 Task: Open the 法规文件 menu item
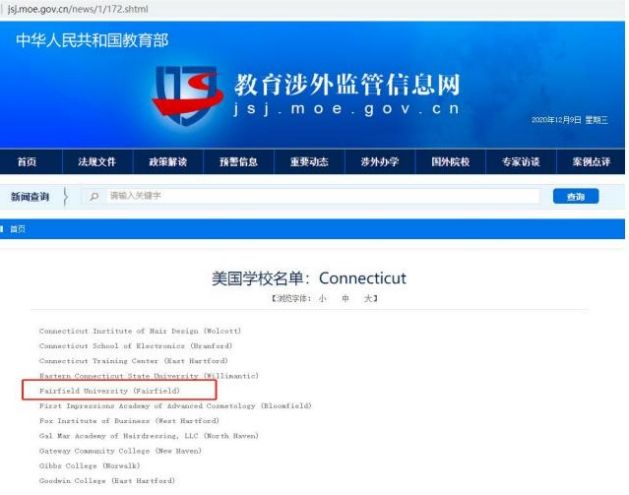97,162
